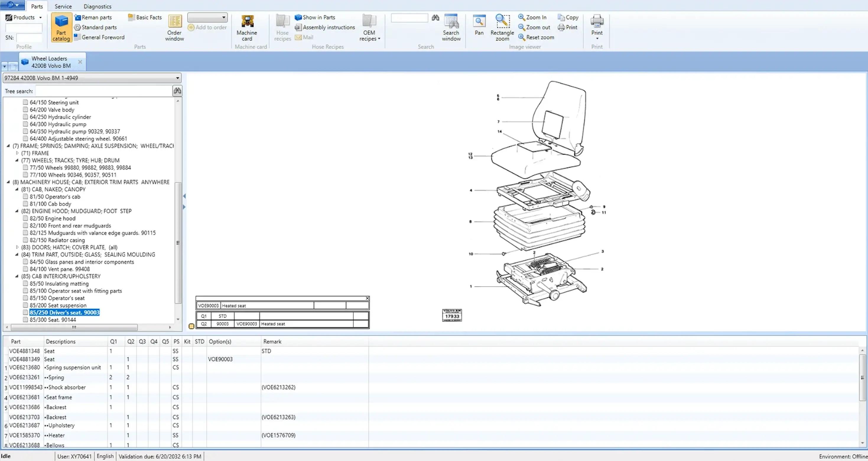
Task: Click the tree search binoculars icon
Action: tap(177, 91)
